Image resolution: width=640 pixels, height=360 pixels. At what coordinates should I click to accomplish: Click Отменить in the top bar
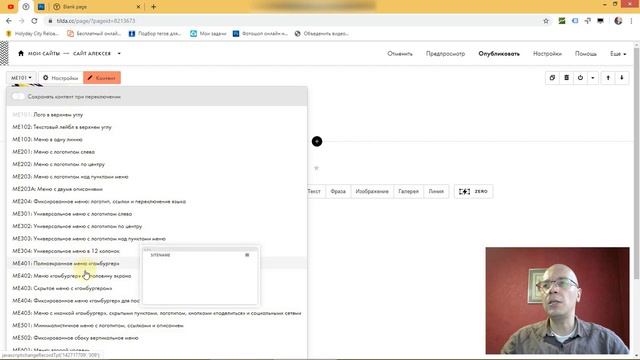click(x=400, y=53)
